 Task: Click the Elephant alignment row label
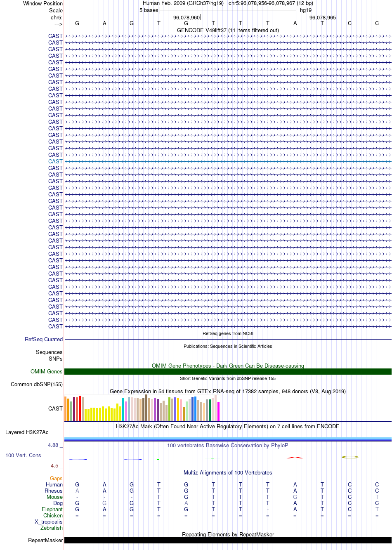coord(52,509)
